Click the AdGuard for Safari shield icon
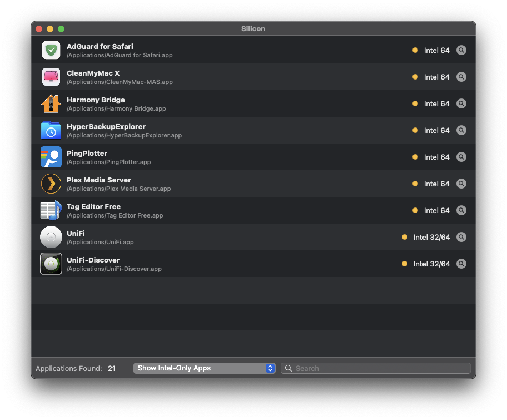The height and width of the screenshot is (420, 507). pos(51,50)
